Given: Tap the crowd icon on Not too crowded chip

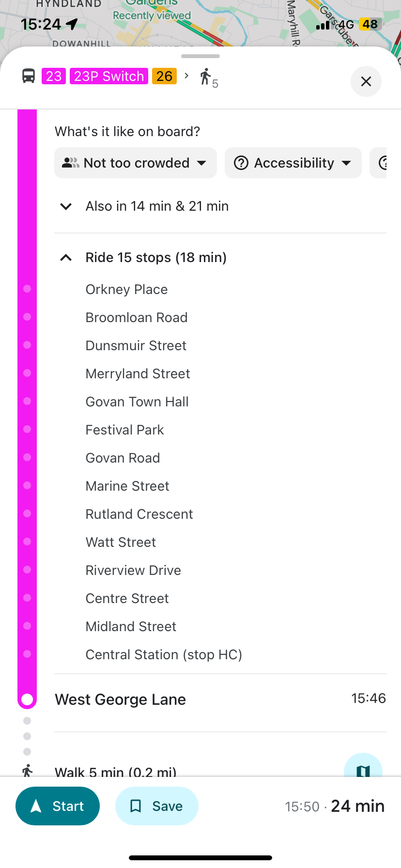Looking at the screenshot, I should pos(70,163).
